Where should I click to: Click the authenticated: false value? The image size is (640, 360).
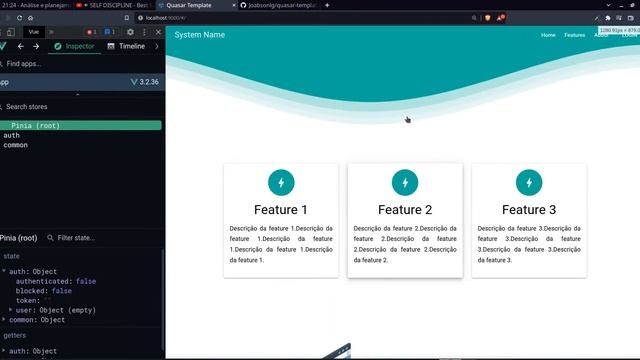(x=86, y=281)
